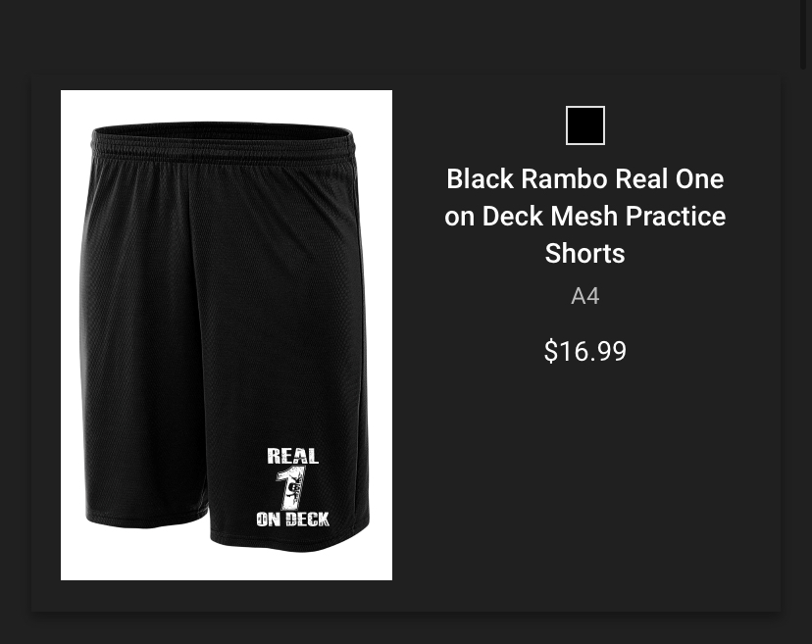The height and width of the screenshot is (644, 812).
Task: Click the large number 1 graphic on shorts
Action: coord(291,488)
